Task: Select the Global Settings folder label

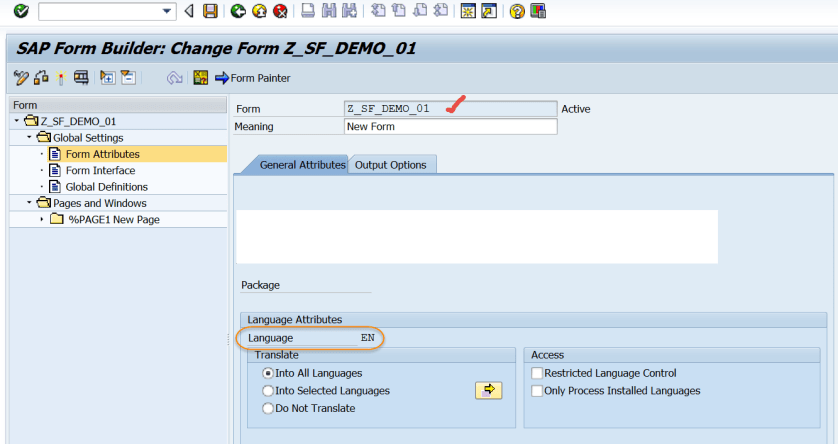Action: tap(88, 138)
